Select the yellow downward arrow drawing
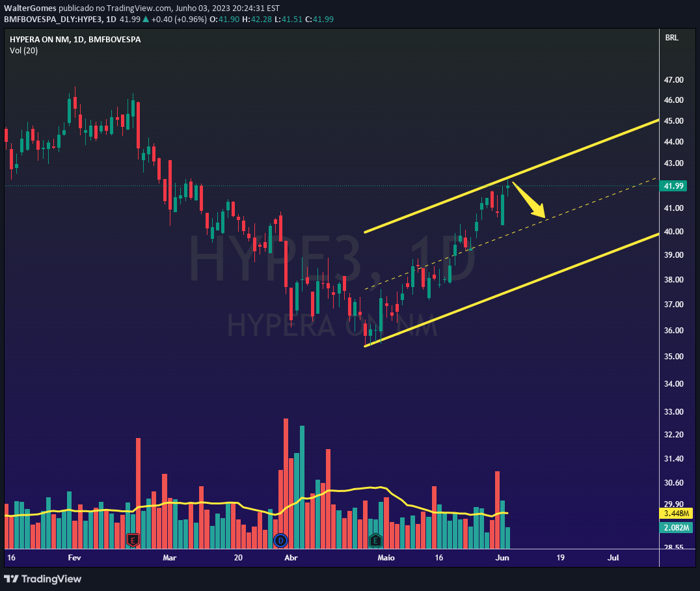Image resolution: width=700 pixels, height=591 pixels. pyautogui.click(x=528, y=200)
